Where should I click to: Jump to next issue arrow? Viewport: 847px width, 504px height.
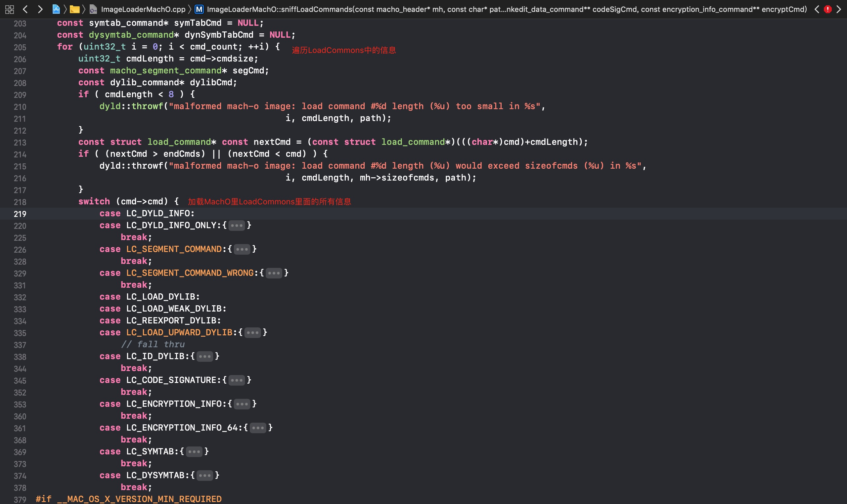pos(838,9)
